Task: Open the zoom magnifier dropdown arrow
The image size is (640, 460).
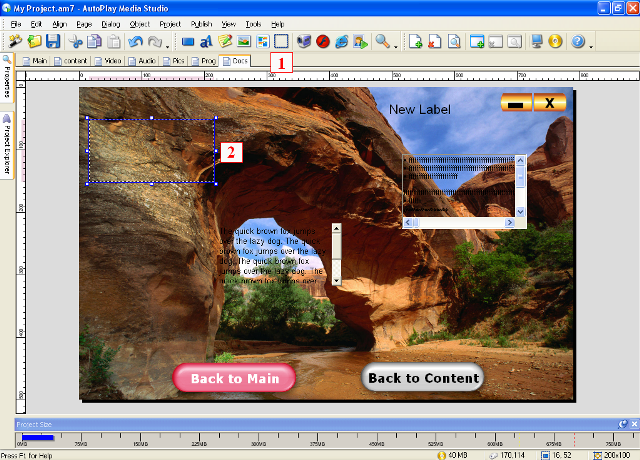Action: click(396, 45)
